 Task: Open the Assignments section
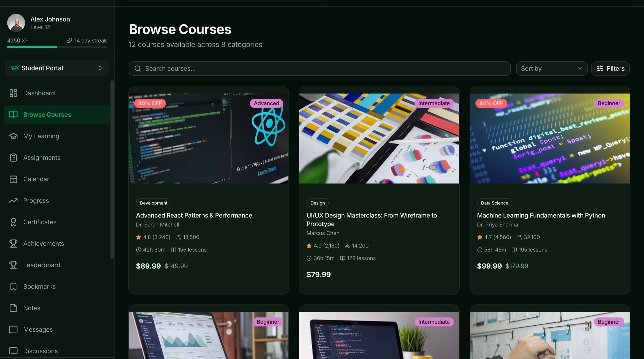pos(57,158)
